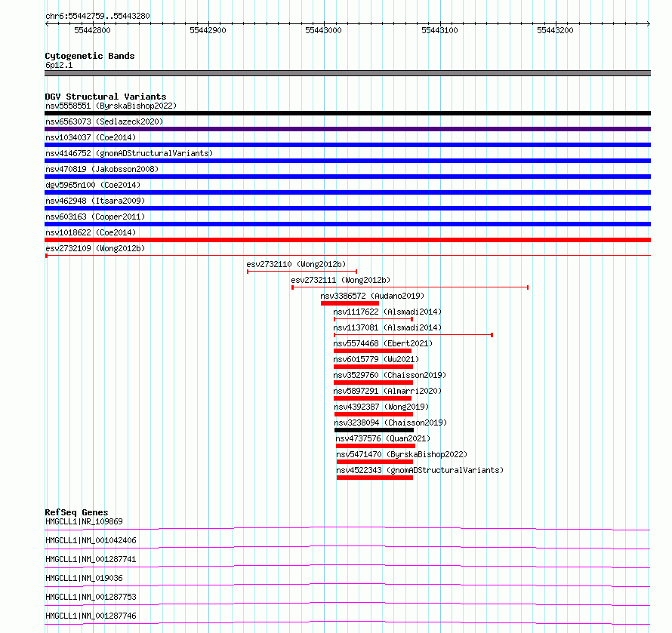Select the 6p12.1 band label
This screenshot has width=672, height=633.
[59, 65]
